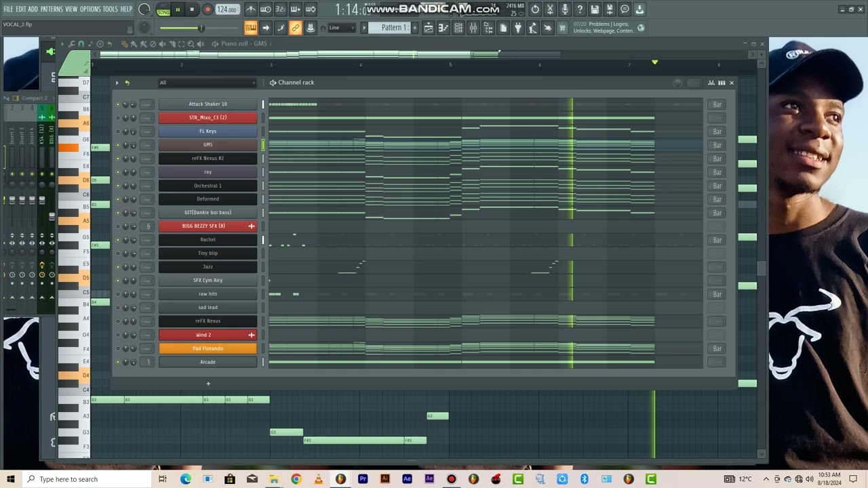Open the EDIT menu
The width and height of the screenshot is (868, 488).
pos(21,9)
